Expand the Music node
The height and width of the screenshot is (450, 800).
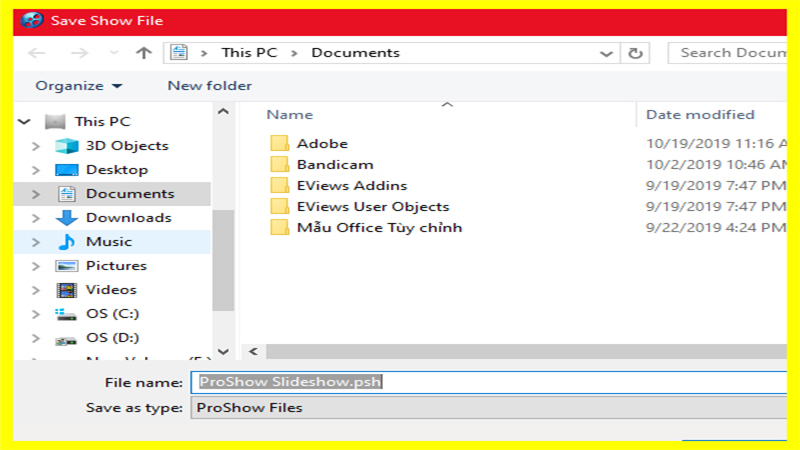click(35, 242)
